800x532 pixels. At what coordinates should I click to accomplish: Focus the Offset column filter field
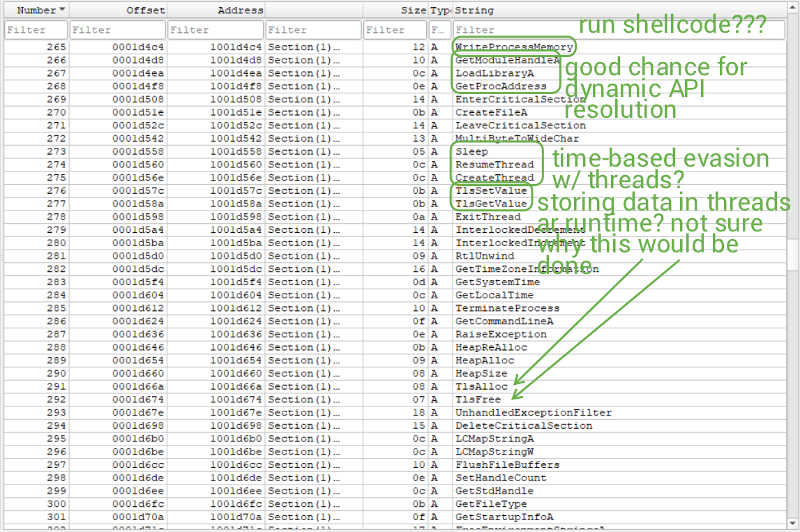tap(117, 30)
